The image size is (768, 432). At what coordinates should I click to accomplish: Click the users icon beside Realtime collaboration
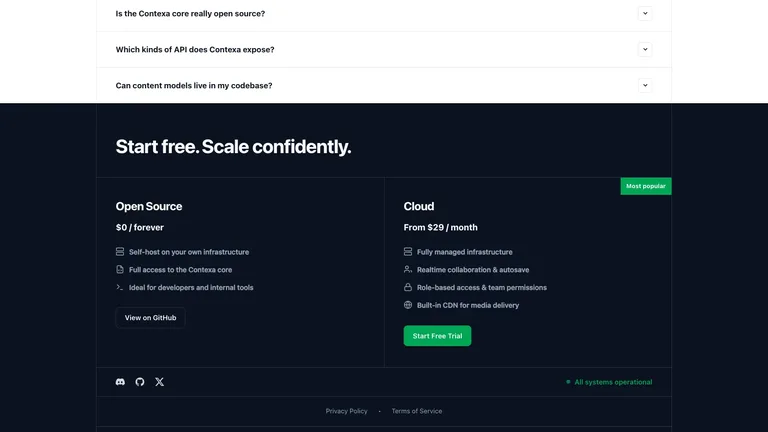[408, 269]
